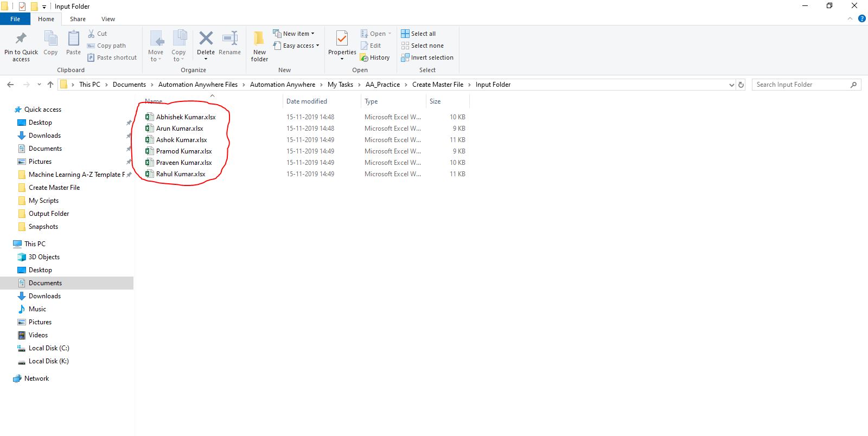Switch to the View ribbon tab
Screen dimensions: 868x436
tap(108, 19)
